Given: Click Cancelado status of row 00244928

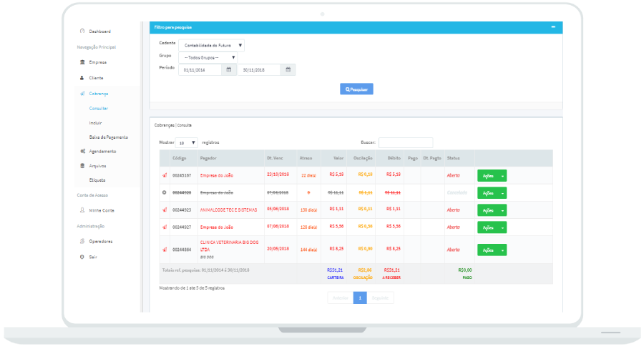Looking at the screenshot, I should coord(457,192).
